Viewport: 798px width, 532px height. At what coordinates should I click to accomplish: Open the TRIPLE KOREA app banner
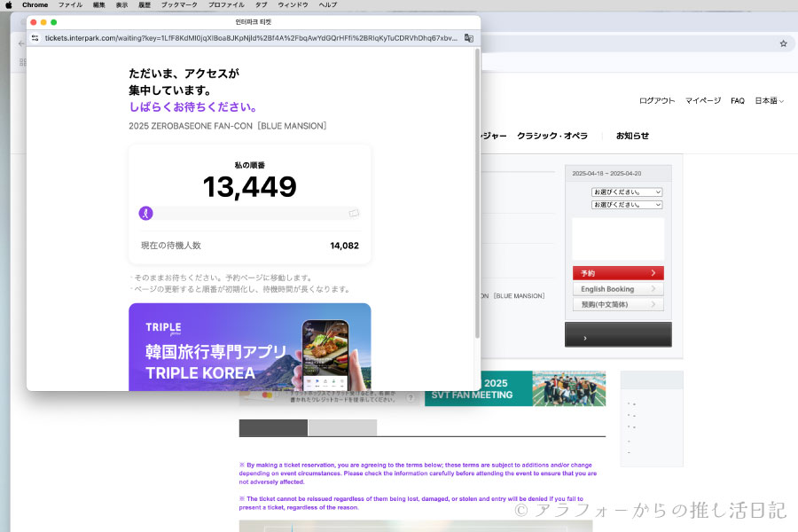tap(250, 348)
